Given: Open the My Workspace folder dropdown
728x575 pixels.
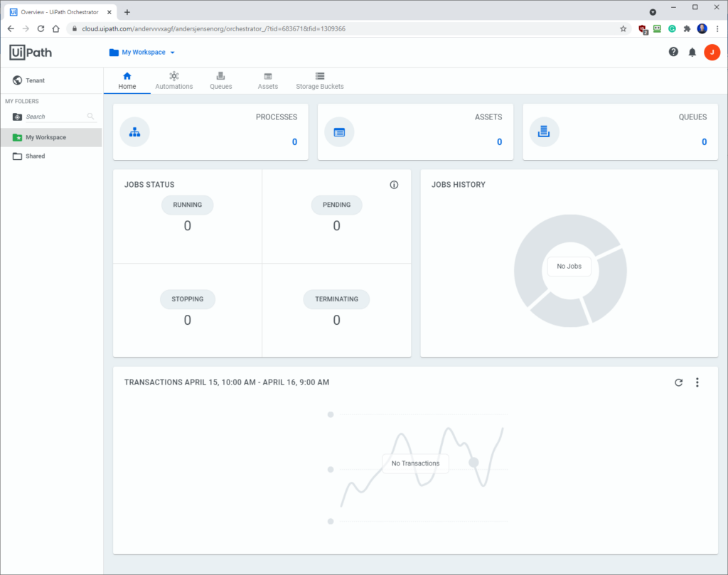Looking at the screenshot, I should coord(142,53).
